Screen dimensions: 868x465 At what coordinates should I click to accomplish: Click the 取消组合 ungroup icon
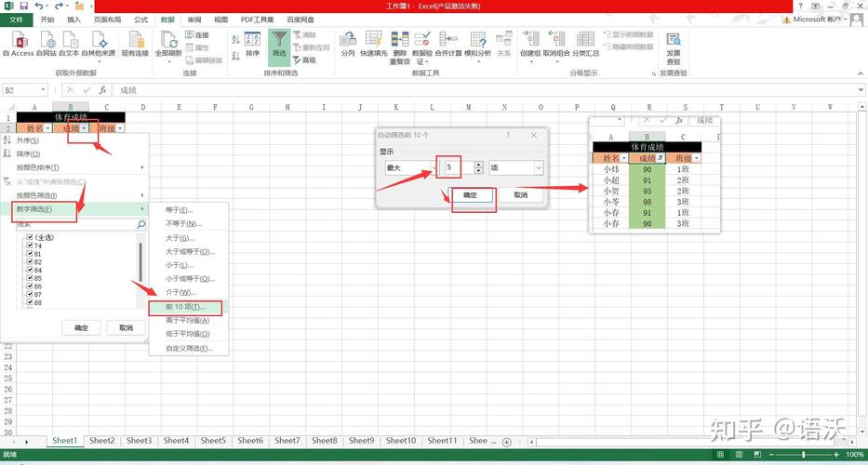pyautogui.click(x=555, y=46)
